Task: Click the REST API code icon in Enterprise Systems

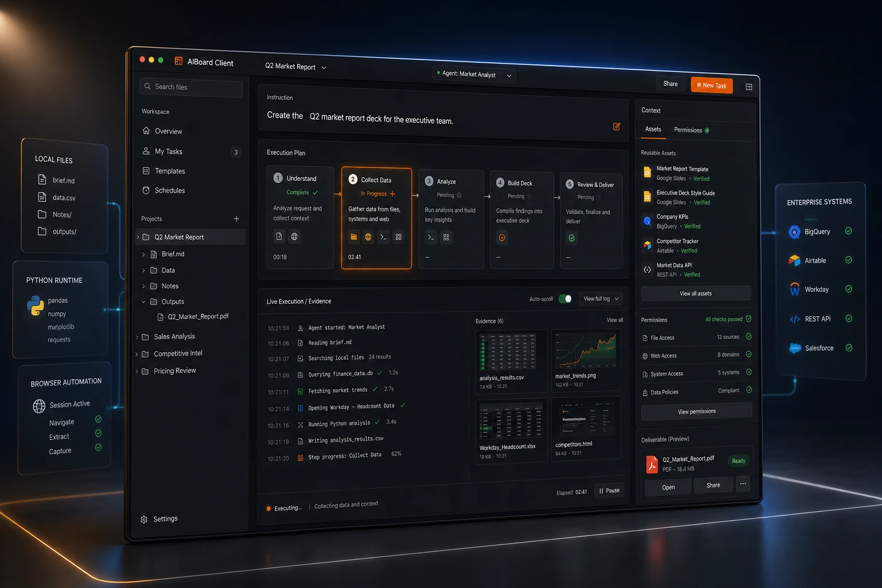Action: click(x=795, y=319)
